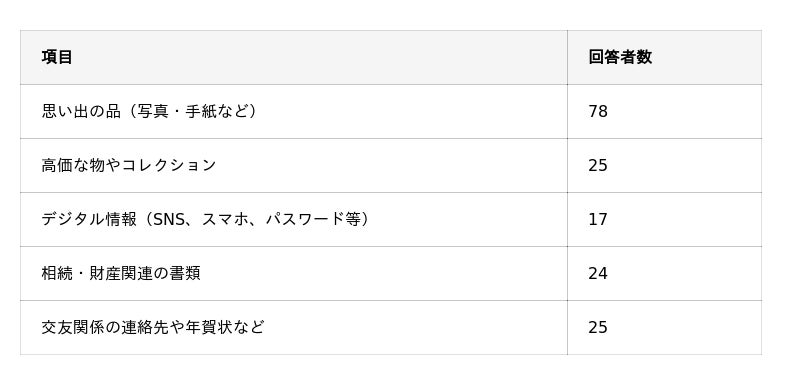This screenshot has height=385, width=800.
Task: Click the word コレクション in the second row
Action: pyautogui.click(x=169, y=165)
